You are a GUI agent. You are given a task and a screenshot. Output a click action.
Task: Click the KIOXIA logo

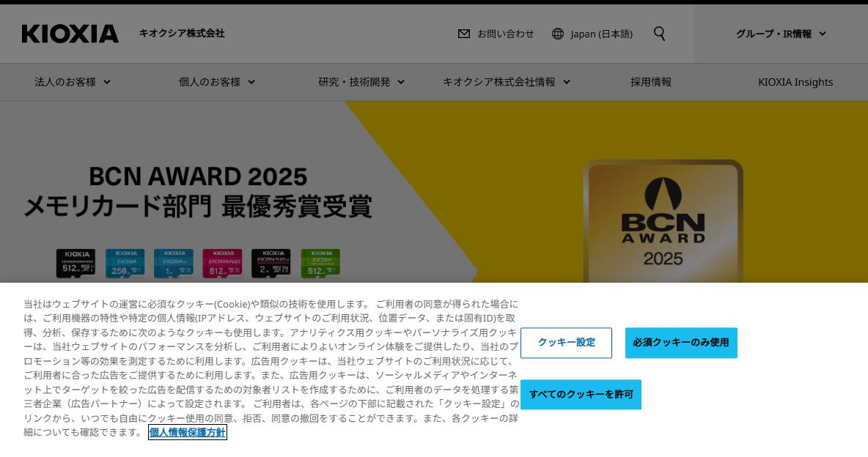[70, 34]
